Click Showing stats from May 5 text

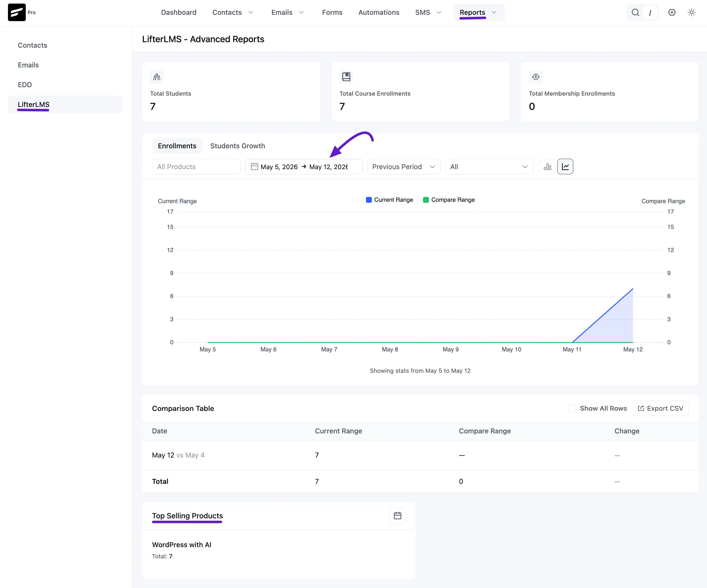click(x=420, y=370)
